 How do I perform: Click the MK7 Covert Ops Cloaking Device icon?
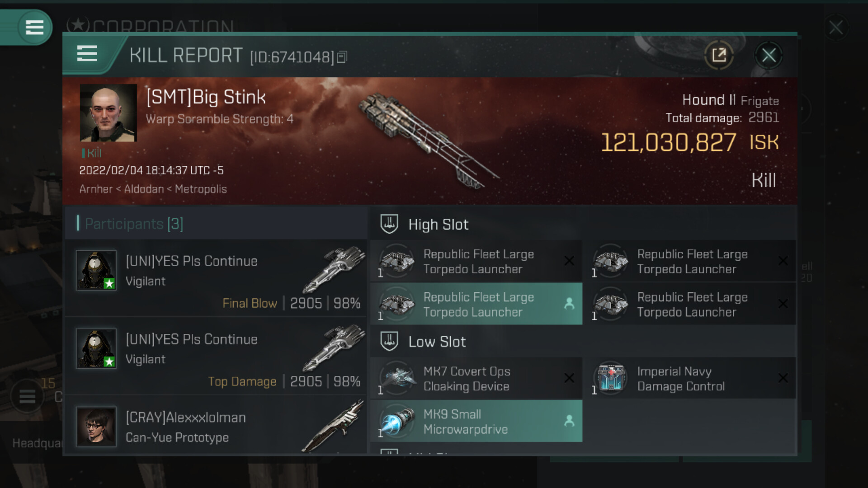[396, 378]
